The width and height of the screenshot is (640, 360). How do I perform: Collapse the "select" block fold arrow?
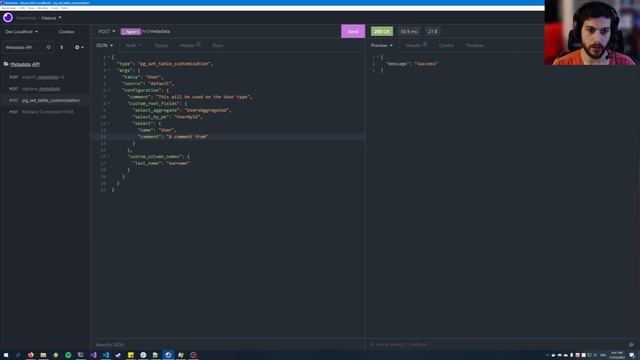click(x=109, y=123)
